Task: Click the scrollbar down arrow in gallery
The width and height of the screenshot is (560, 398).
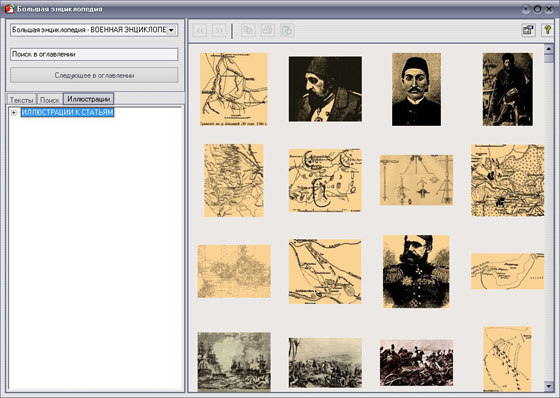Action: coord(549,386)
